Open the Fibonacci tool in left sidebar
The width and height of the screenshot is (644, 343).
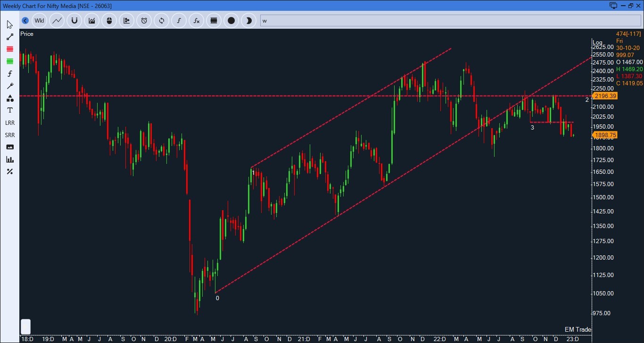pyautogui.click(x=9, y=73)
